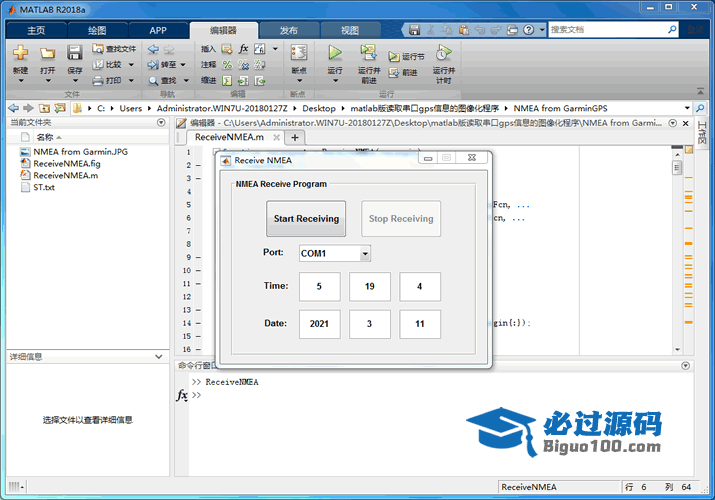Click the browse for folder icon
The image size is (715, 500).
pos(60,108)
